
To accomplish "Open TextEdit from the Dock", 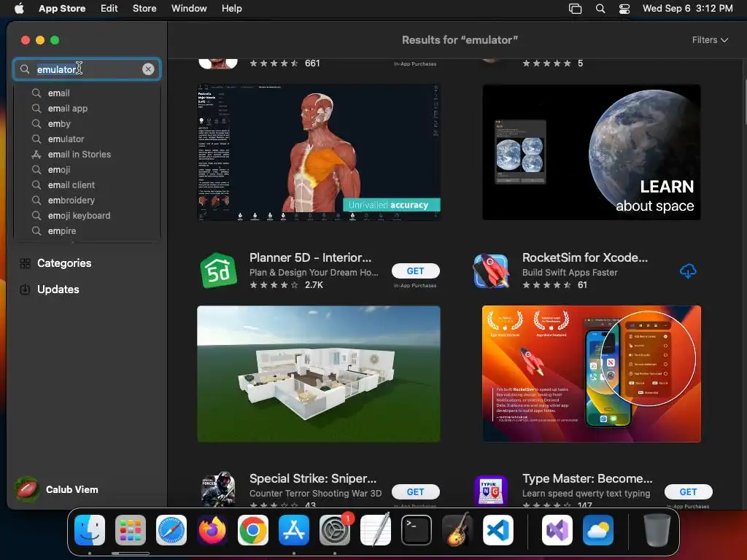I will [x=376, y=530].
